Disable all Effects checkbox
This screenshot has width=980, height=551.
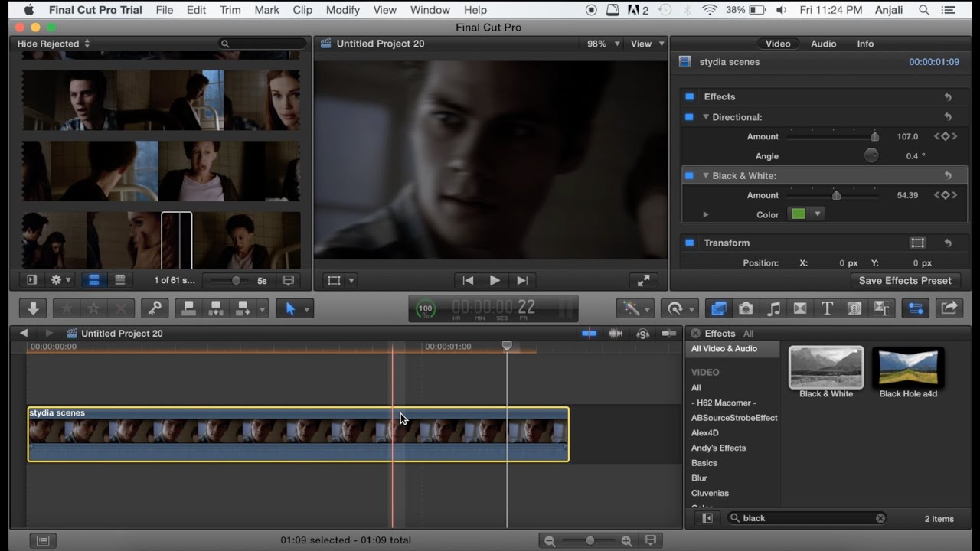pyautogui.click(x=689, y=96)
